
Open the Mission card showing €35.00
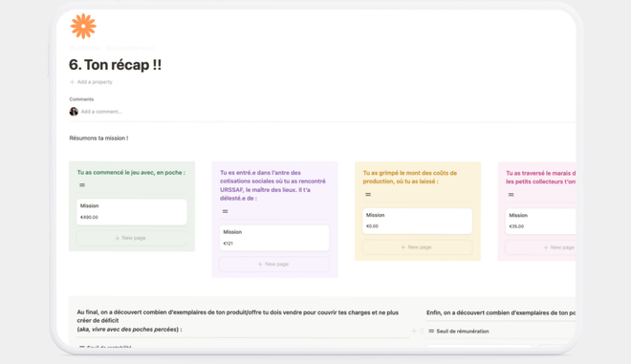click(x=540, y=221)
